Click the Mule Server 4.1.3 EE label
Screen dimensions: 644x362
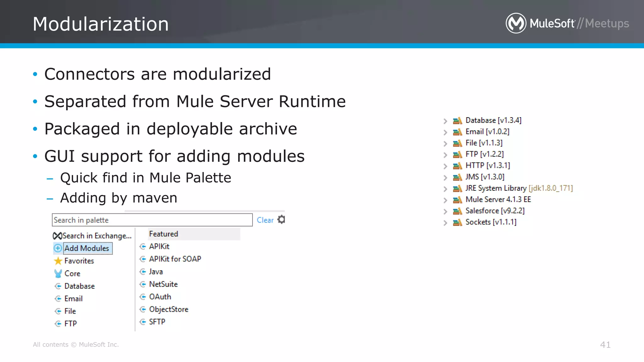[x=498, y=200]
